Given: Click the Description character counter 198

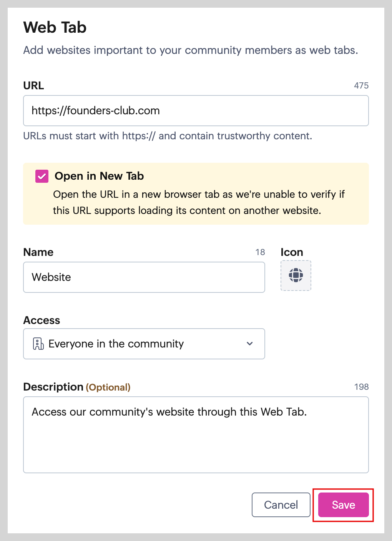Looking at the screenshot, I should click(x=361, y=387).
